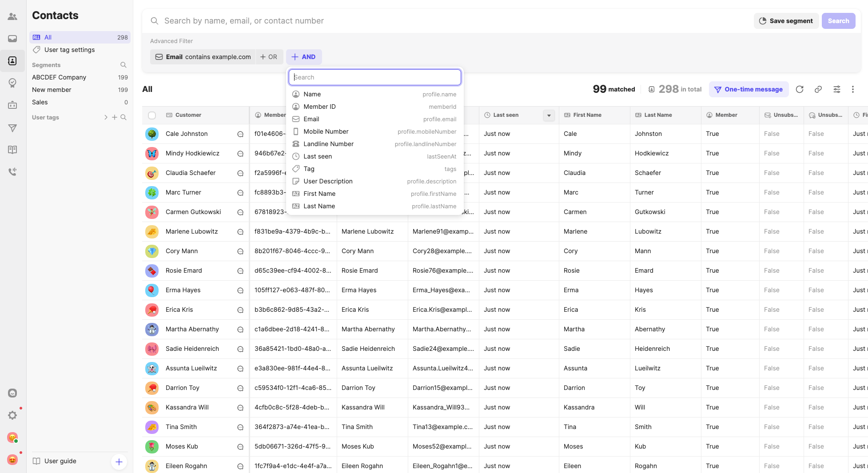868x473 pixels.
Task: Open the settings gear icon in left rail
Action: 12,415
